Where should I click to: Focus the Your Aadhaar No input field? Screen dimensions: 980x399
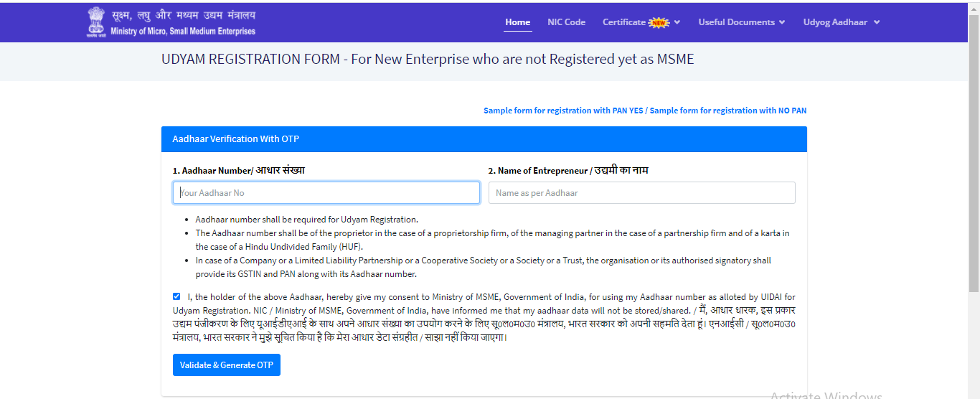326,192
